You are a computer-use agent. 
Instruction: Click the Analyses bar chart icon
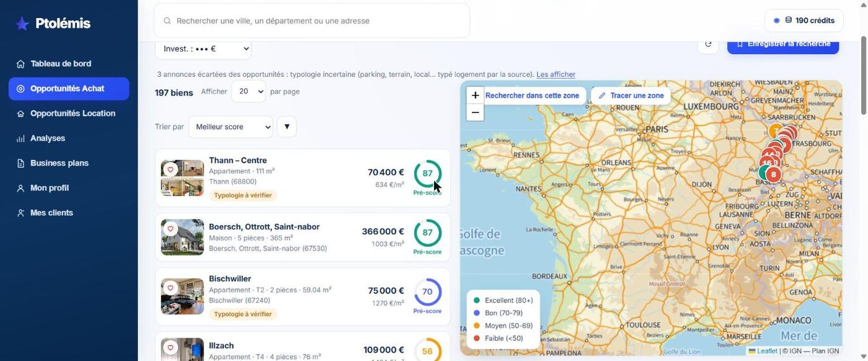20,138
